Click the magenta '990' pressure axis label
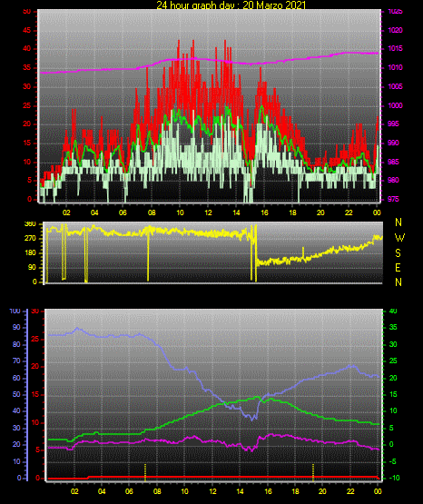Screen dimensions: 423x504 pyautogui.click(x=395, y=143)
